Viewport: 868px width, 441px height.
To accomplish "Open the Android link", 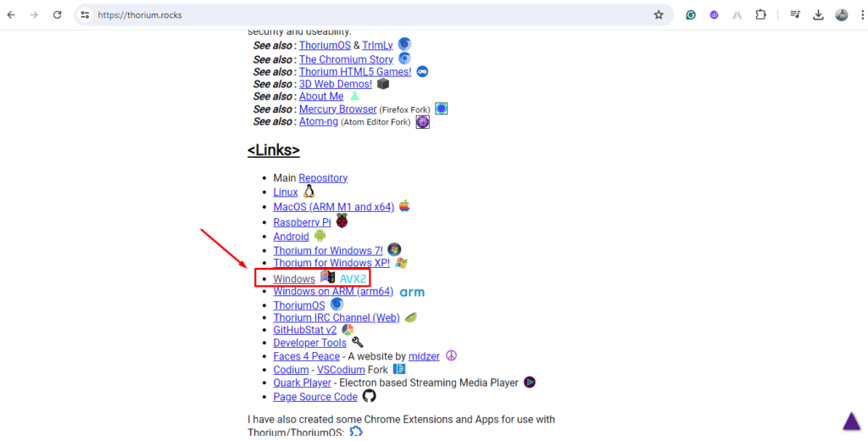I will tap(292, 237).
